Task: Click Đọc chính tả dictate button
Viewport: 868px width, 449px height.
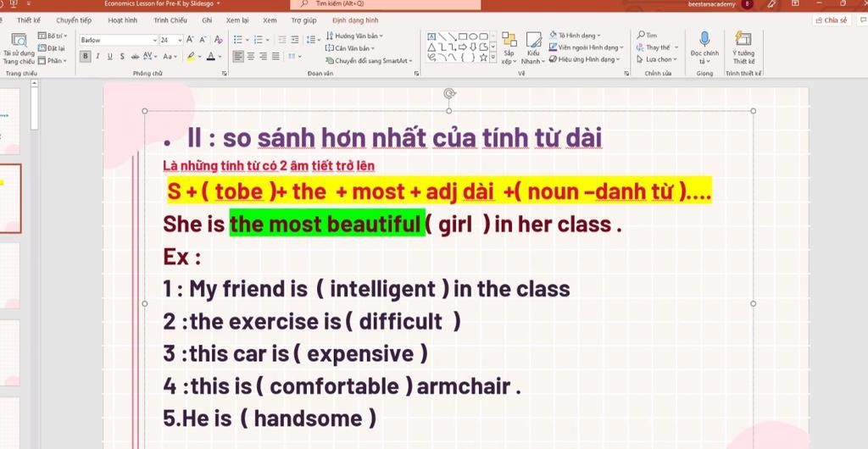Action: click(x=704, y=48)
